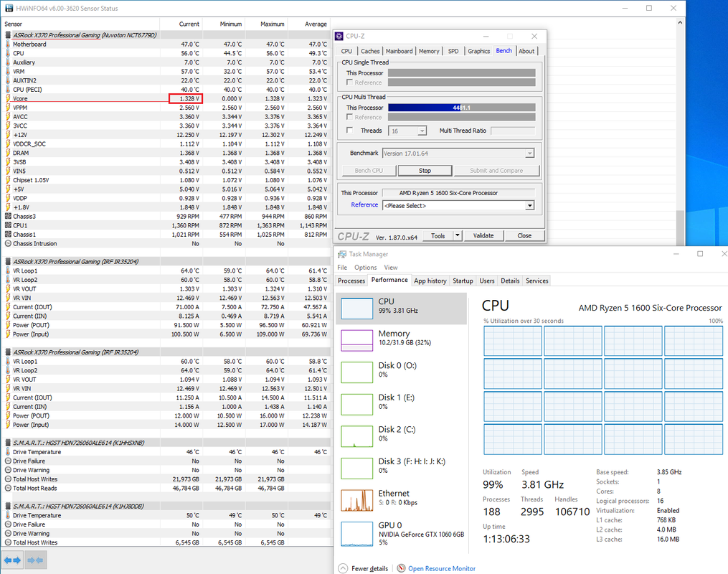Click VR Loop1 thermometer icon in first IR35204 group
Screen dimensions: 728x574
[x=8, y=270]
